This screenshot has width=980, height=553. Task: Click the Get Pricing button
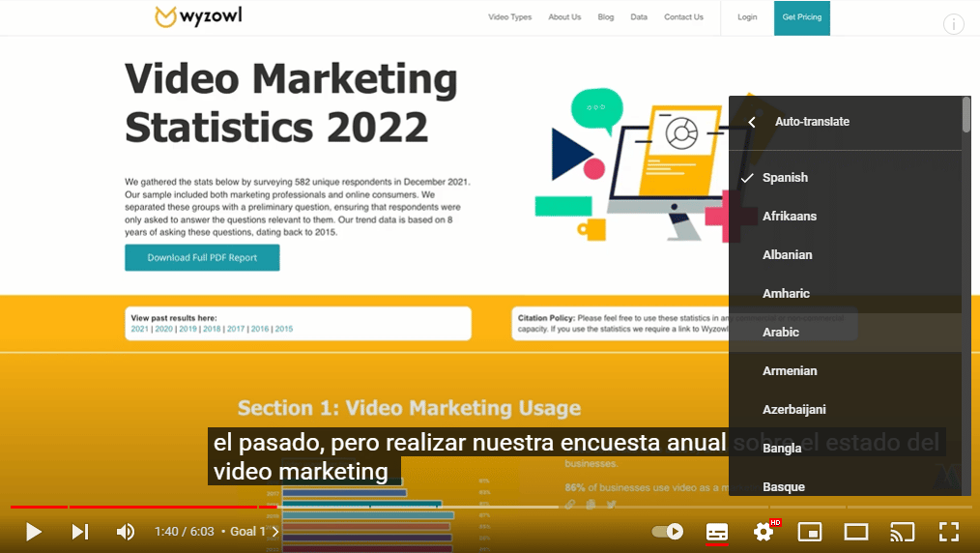(802, 17)
